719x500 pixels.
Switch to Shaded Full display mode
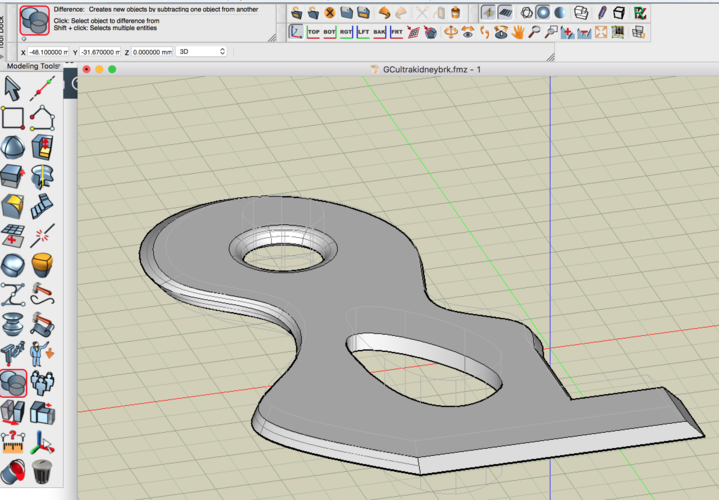pos(560,13)
